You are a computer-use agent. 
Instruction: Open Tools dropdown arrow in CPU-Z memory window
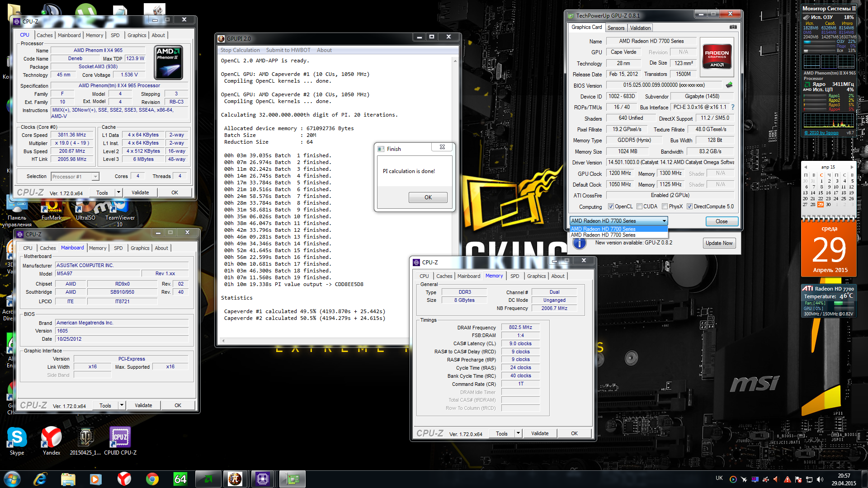click(518, 433)
